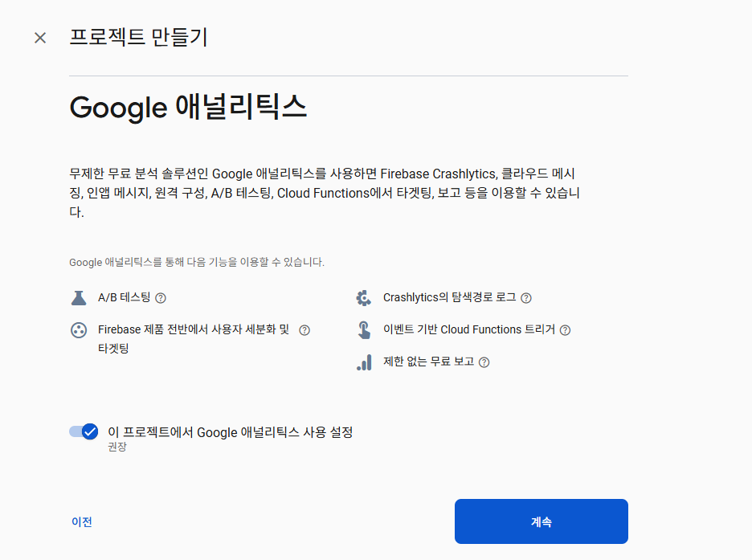Click the 프로젝트 만들기 header title
The image size is (752, 560).
pos(139,38)
